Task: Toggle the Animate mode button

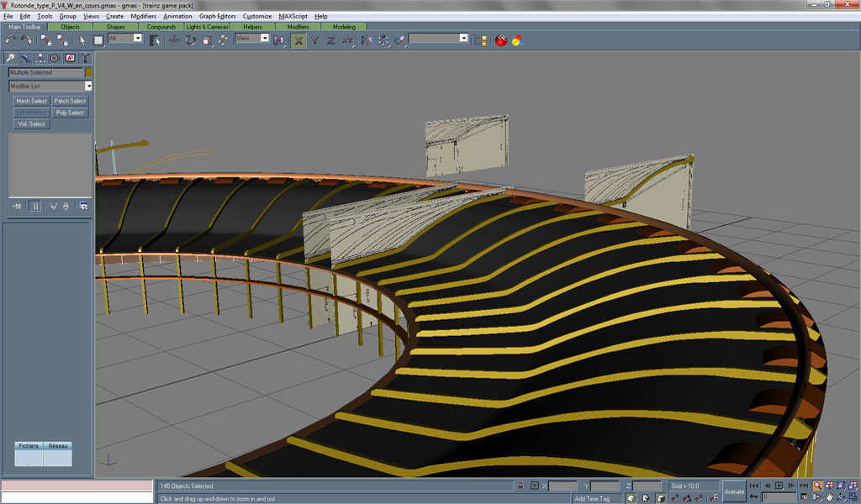Action: [734, 491]
